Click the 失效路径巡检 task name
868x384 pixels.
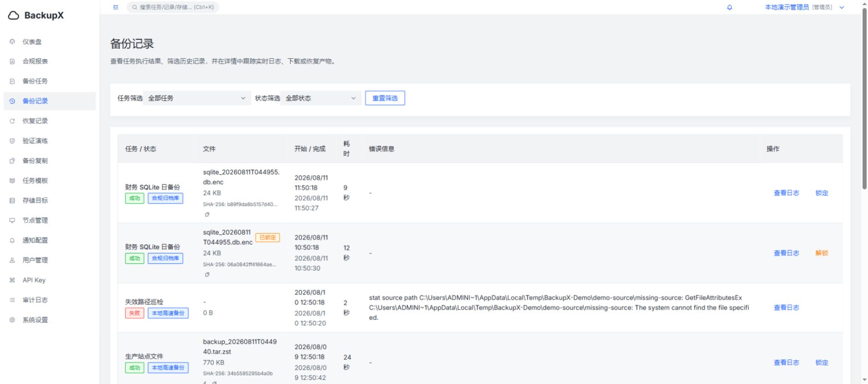click(x=144, y=302)
